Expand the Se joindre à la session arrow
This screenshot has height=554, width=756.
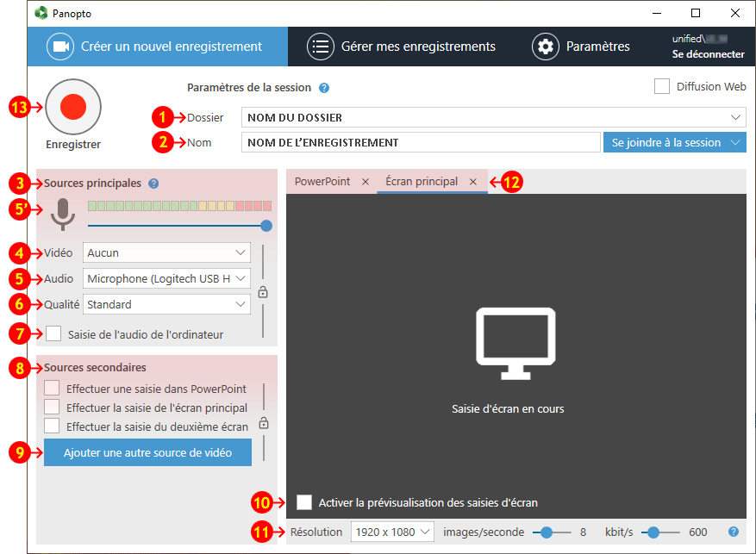pyautogui.click(x=736, y=143)
